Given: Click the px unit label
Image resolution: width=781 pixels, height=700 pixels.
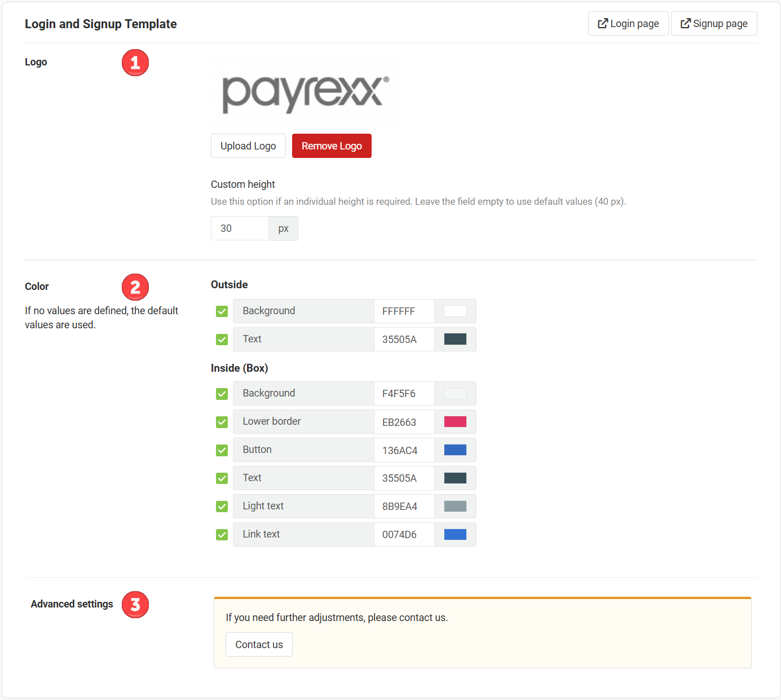Looking at the screenshot, I should coord(283,228).
